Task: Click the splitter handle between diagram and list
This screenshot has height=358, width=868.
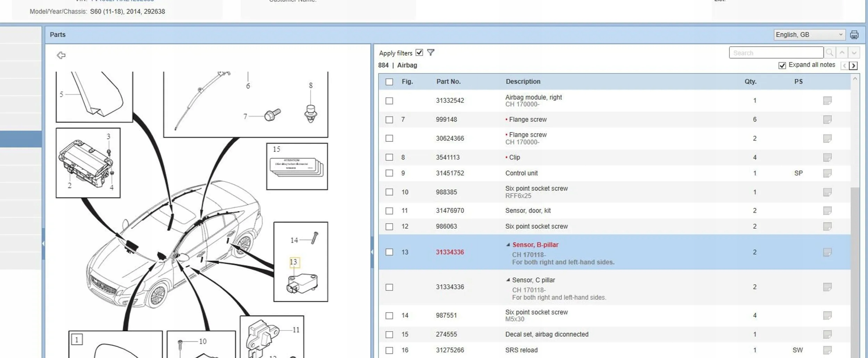Action: coord(372,252)
